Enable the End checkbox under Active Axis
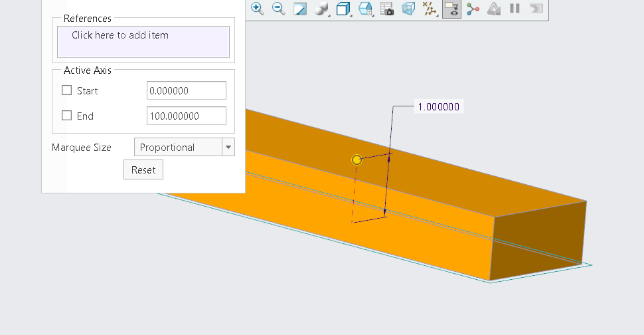 click(66, 116)
